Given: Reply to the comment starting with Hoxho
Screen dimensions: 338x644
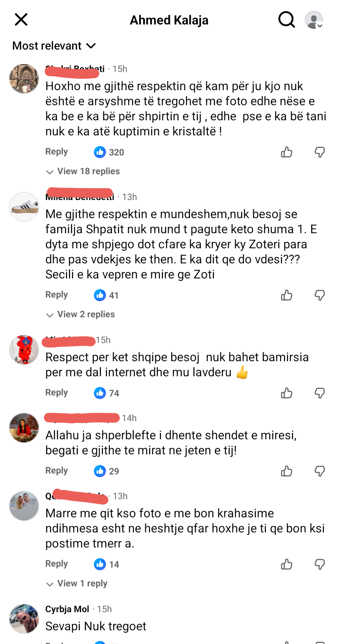Looking at the screenshot, I should point(57,151).
